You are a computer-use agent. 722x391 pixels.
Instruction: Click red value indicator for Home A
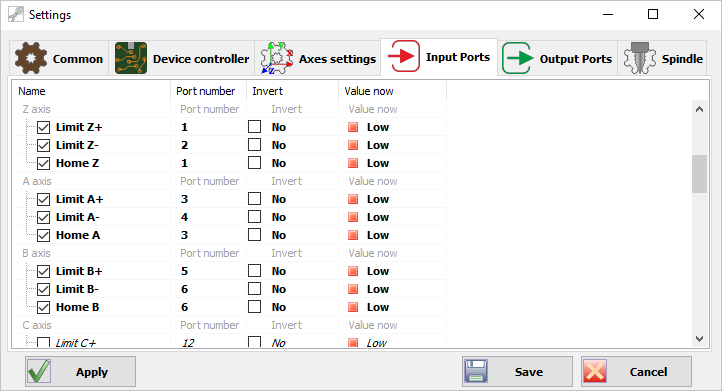click(x=353, y=235)
